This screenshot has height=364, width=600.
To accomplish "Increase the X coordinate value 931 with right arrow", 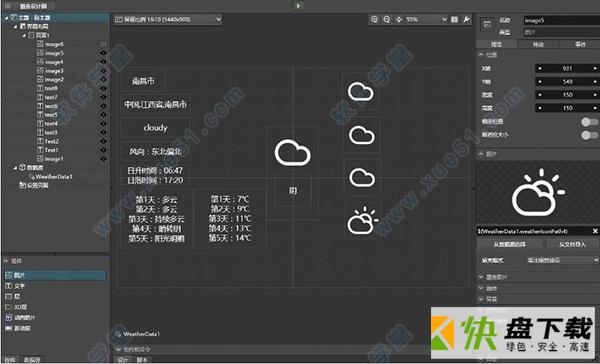I will pos(595,69).
